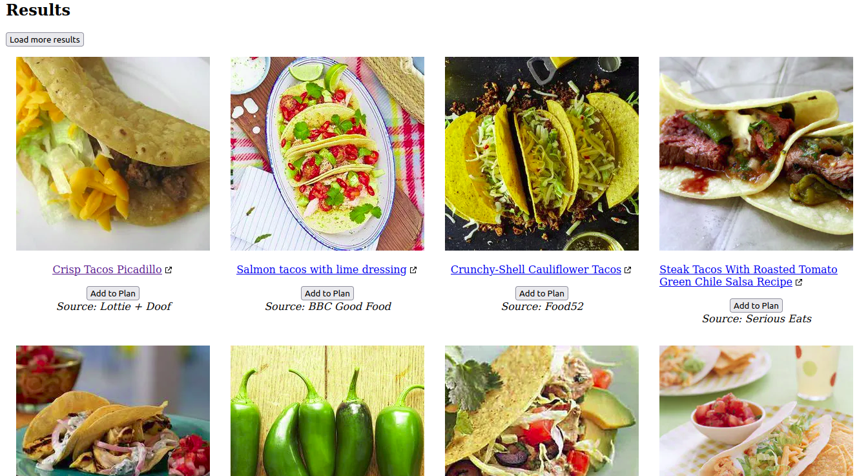
Task: Click external link icon beside Steak Tacos recipe
Action: [x=799, y=282]
